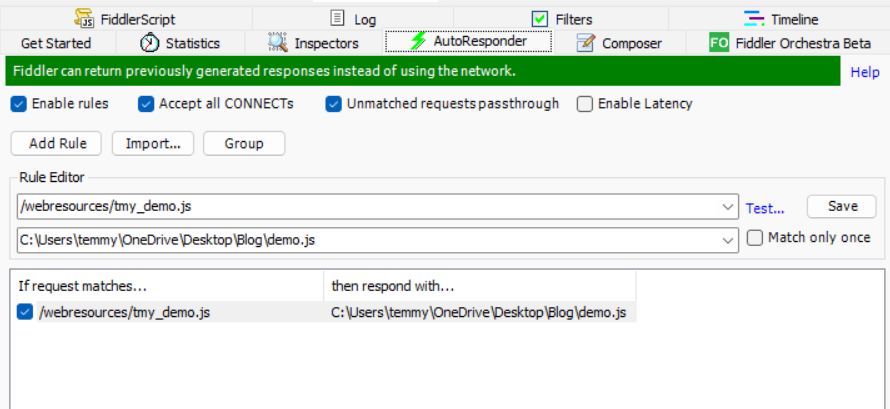Toggle Unmatched requests passthrough checkbox
The image size is (890, 409).
pos(334,104)
